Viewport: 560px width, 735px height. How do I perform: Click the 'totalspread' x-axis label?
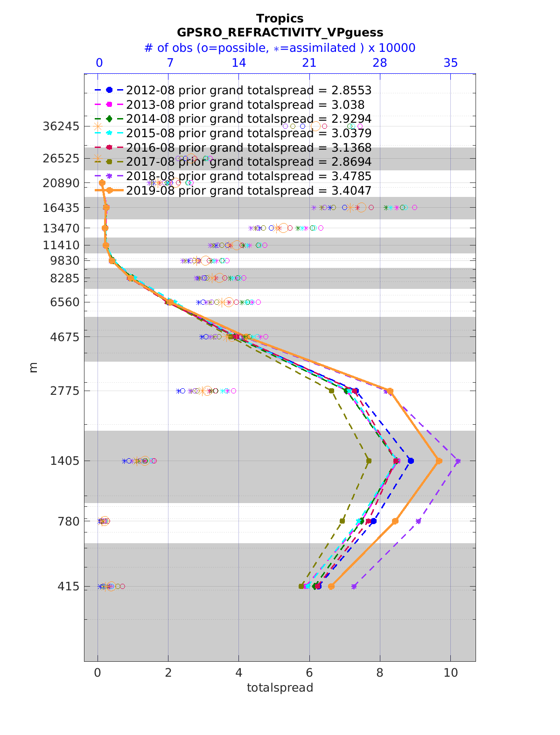coord(280,687)
